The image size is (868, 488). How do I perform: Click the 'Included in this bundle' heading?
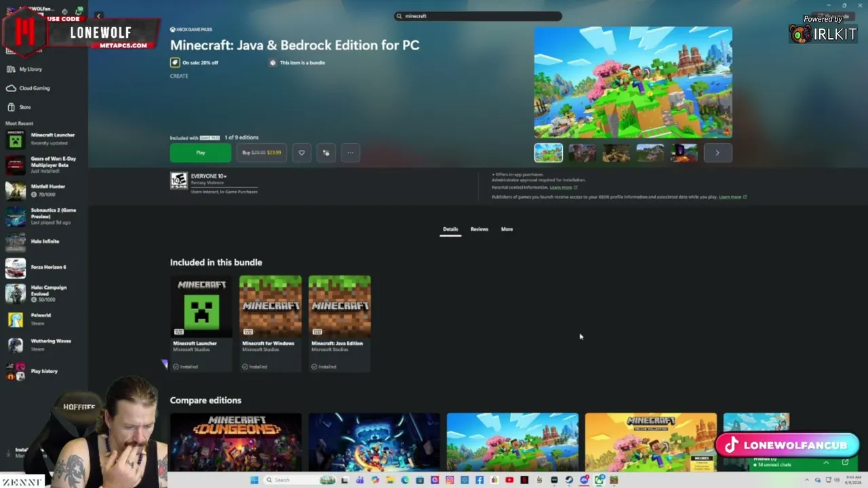(216, 262)
